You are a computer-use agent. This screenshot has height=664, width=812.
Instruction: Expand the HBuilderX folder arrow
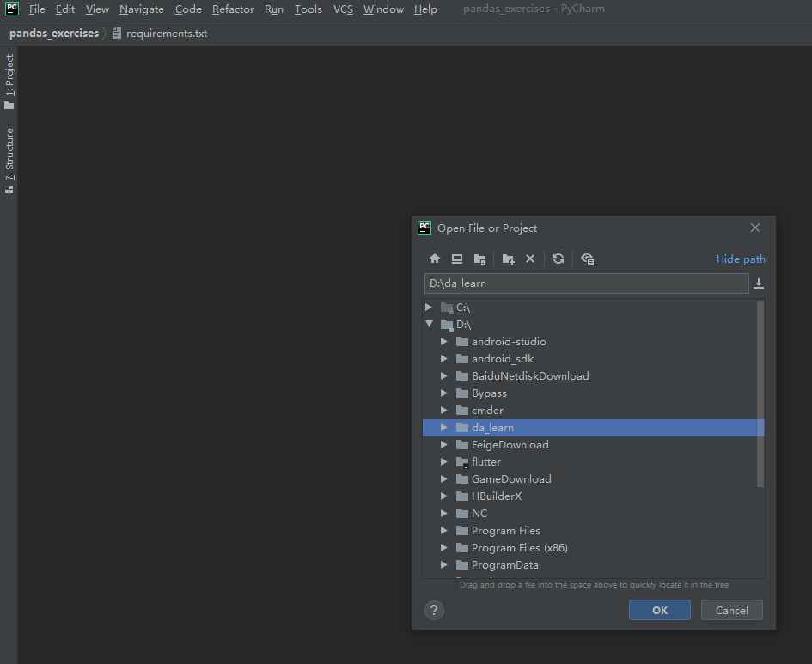(443, 496)
